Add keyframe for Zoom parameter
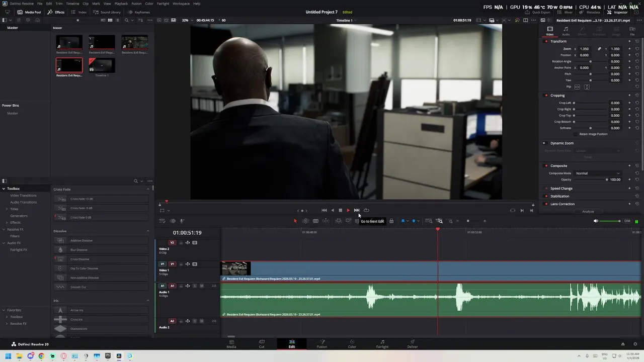The image size is (644, 362). (629, 49)
